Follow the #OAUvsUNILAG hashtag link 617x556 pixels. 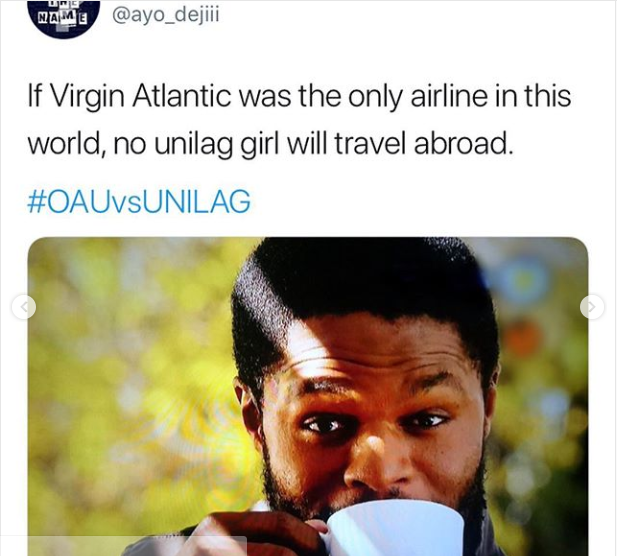[x=139, y=201]
